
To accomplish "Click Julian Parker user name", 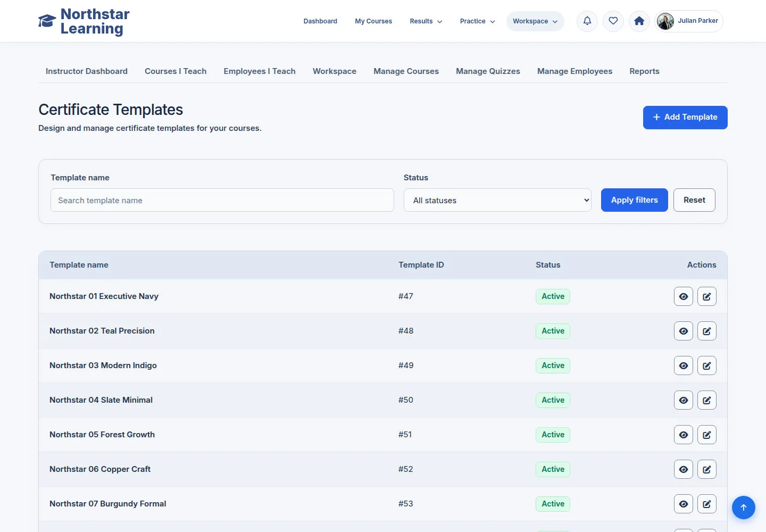I will coord(698,21).
